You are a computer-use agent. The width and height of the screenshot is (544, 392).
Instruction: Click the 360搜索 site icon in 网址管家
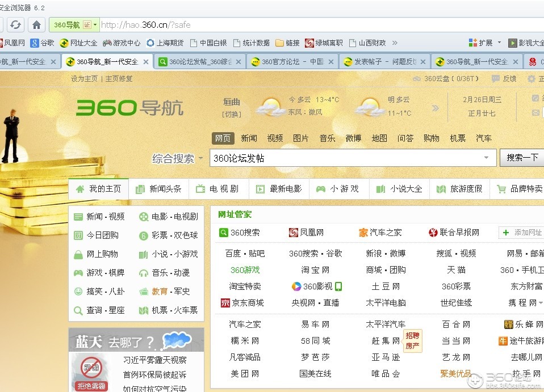[x=223, y=233]
